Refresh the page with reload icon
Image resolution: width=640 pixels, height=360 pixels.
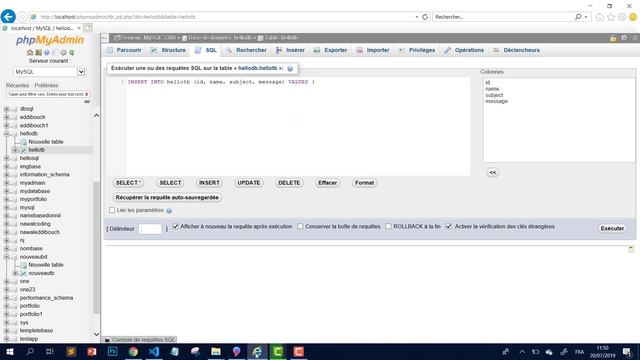pos(425,17)
